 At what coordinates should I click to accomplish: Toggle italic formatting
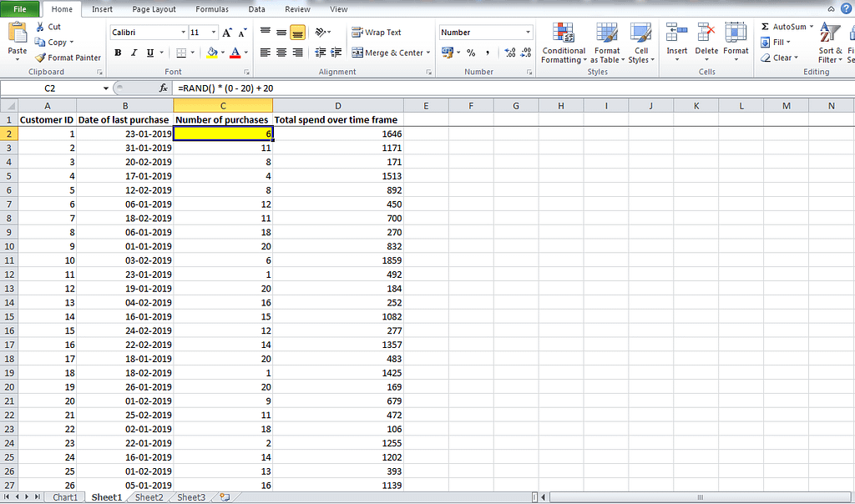(x=134, y=53)
